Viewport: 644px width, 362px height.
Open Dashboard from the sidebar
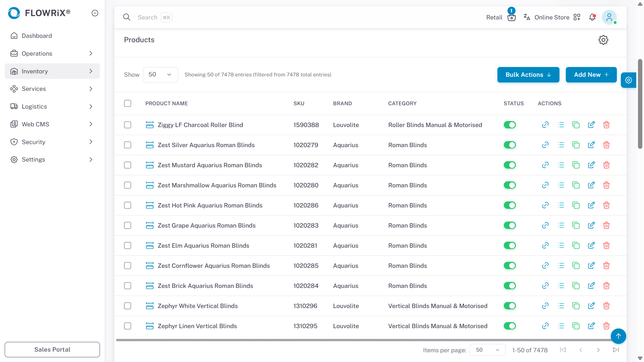coord(37,36)
